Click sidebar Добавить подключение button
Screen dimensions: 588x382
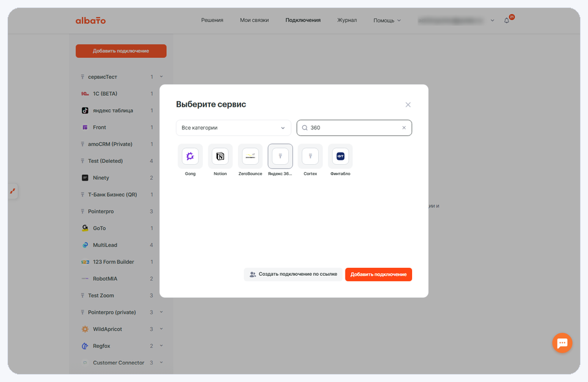(x=121, y=51)
